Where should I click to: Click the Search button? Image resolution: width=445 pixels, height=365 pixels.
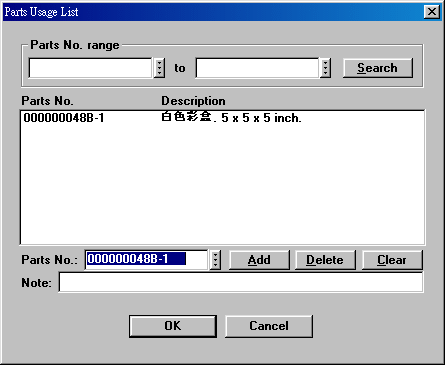pos(378,68)
